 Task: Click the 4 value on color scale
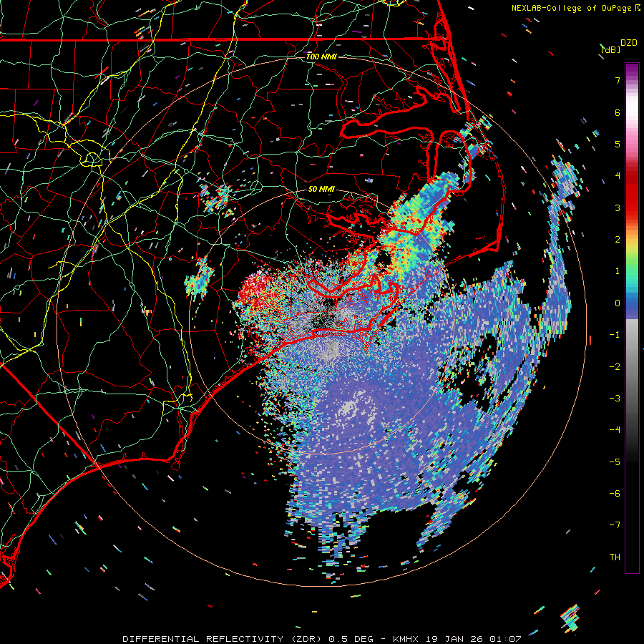[618, 176]
